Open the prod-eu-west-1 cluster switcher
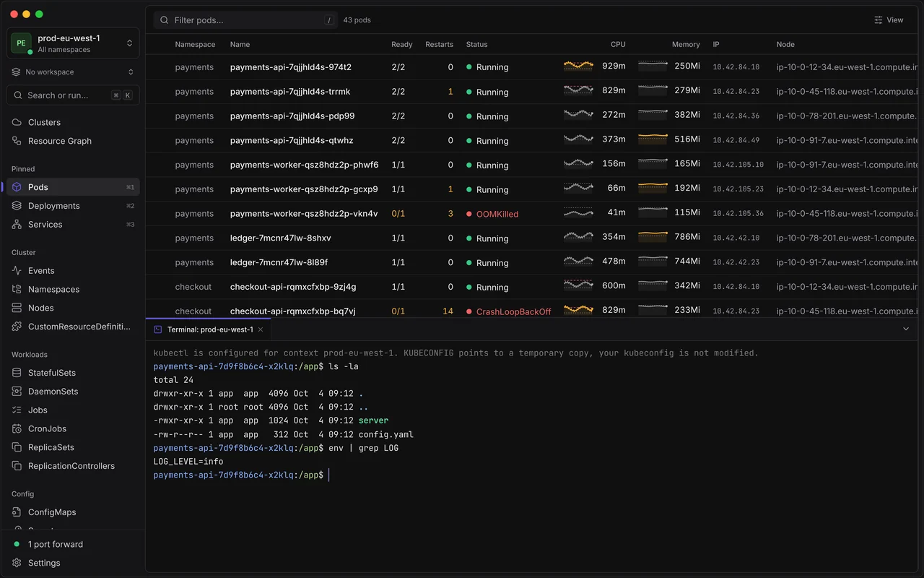 (x=73, y=43)
